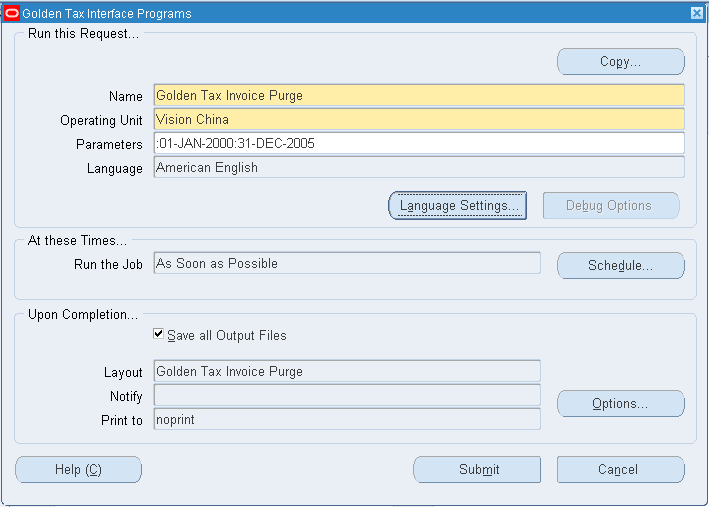Viewport: 709px width, 507px height.
Task: Click the Oracle logo icon in title bar
Action: pyautogui.click(x=12, y=14)
